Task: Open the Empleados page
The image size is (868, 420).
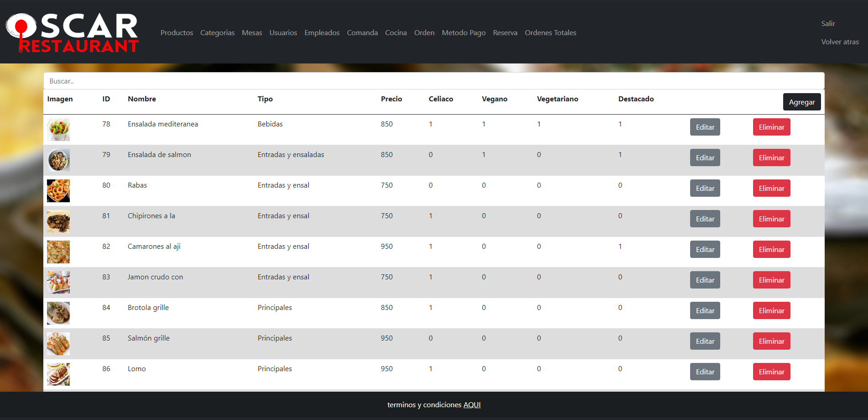Action: tap(322, 33)
